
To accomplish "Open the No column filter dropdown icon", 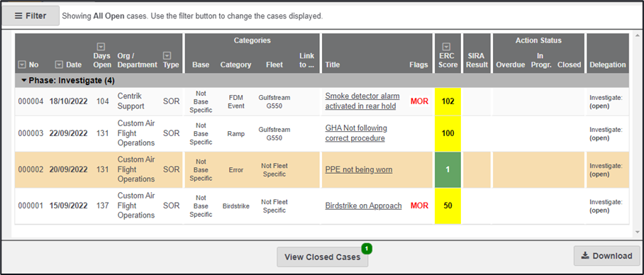I will pos(22,64).
